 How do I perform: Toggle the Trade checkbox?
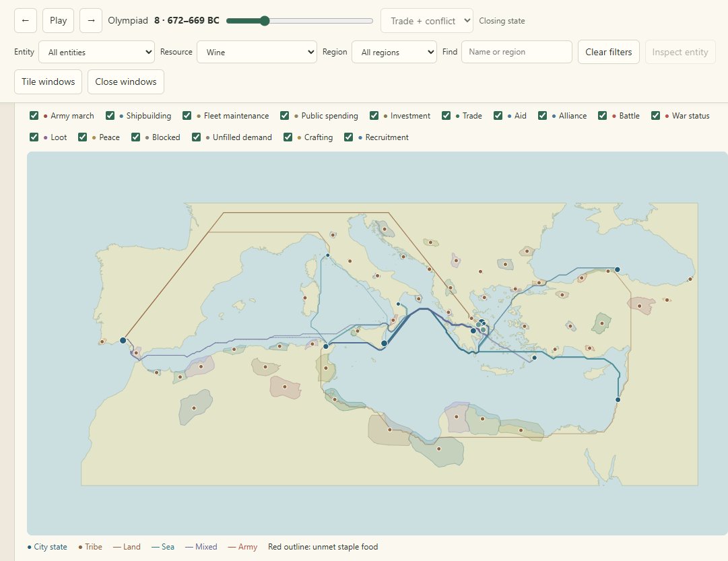[446, 116]
